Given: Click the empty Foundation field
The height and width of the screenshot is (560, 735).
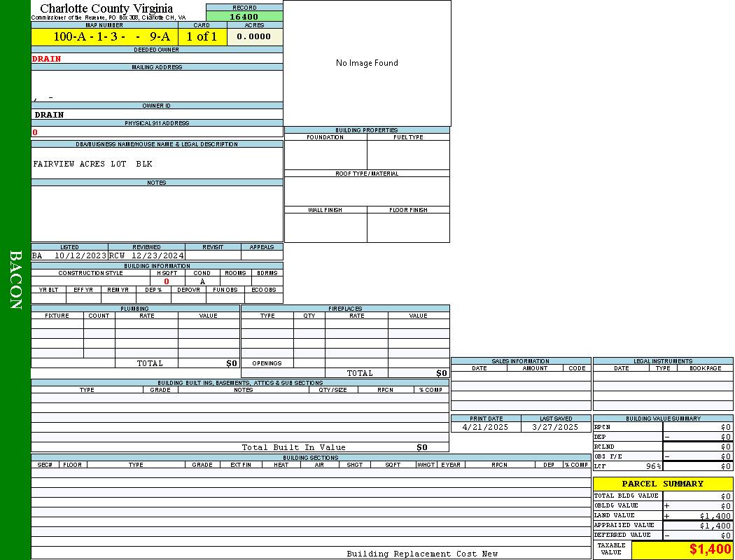Looking at the screenshot, I should point(325,155).
